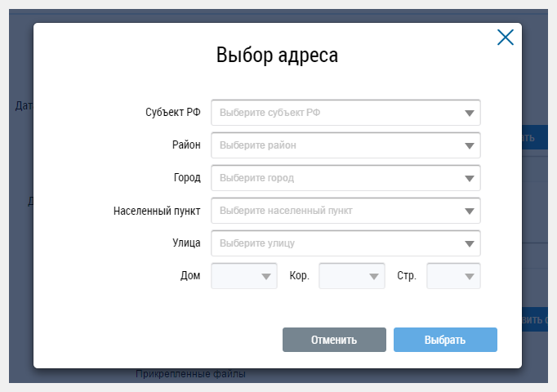Open the Населенный пункт dropdown arrow
Viewport: 557px width, 392px height.
coord(470,212)
